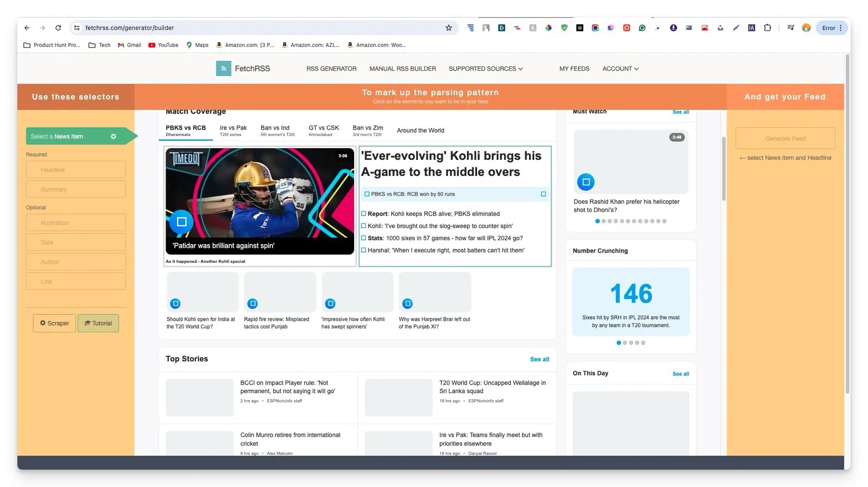Select the highlighted carousel dot under Number Crunching
Image resolution: width=868 pixels, height=487 pixels.
[x=619, y=343]
